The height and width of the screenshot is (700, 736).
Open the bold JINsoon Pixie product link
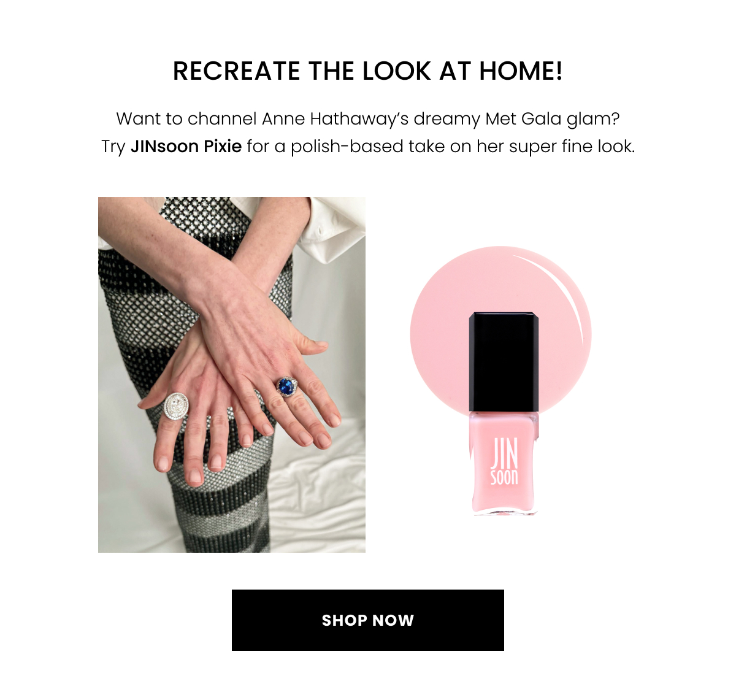tap(186, 147)
